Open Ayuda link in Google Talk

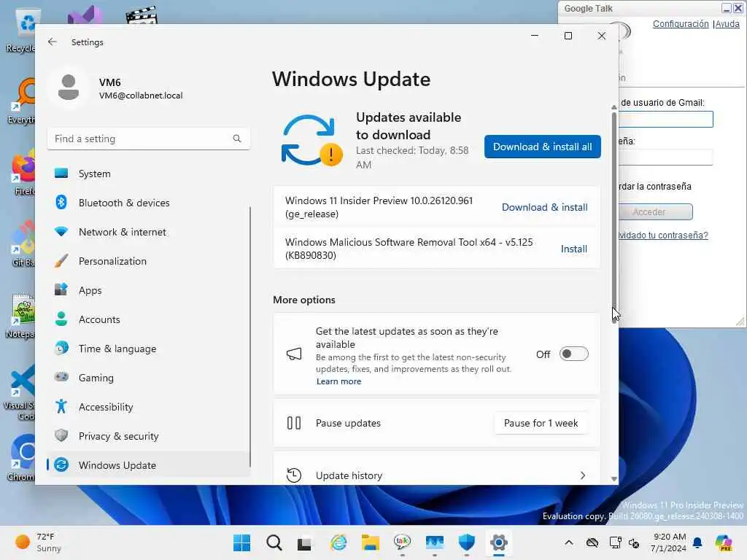click(727, 24)
